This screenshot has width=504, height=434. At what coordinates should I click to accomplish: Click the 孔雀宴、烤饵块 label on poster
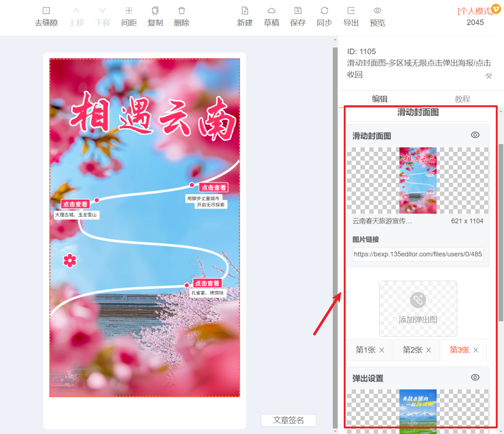coord(207,293)
